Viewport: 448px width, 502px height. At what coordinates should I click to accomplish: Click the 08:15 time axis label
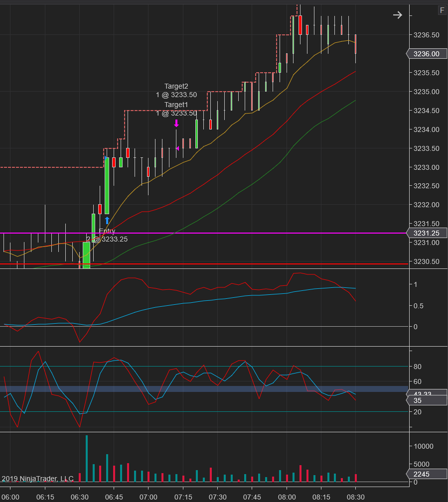point(321,497)
